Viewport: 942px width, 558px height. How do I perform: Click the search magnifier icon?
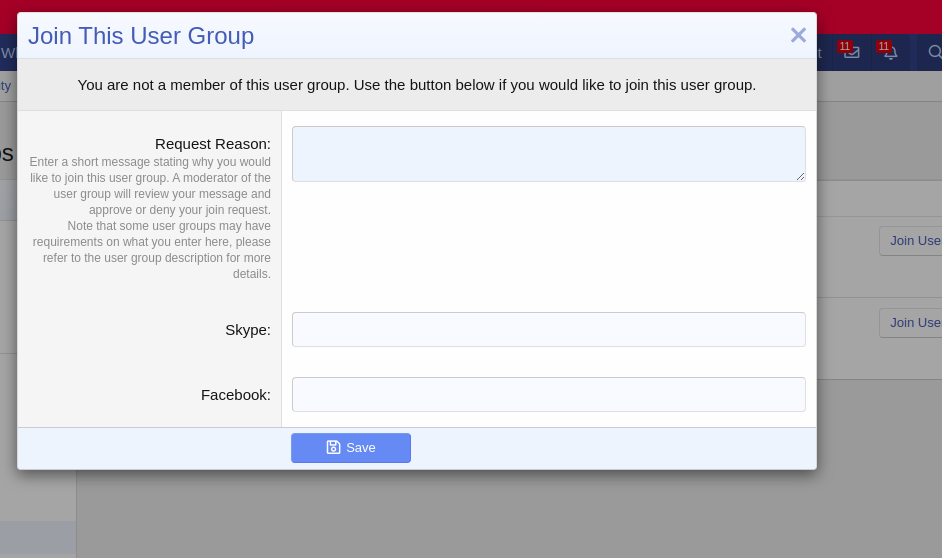tap(934, 52)
